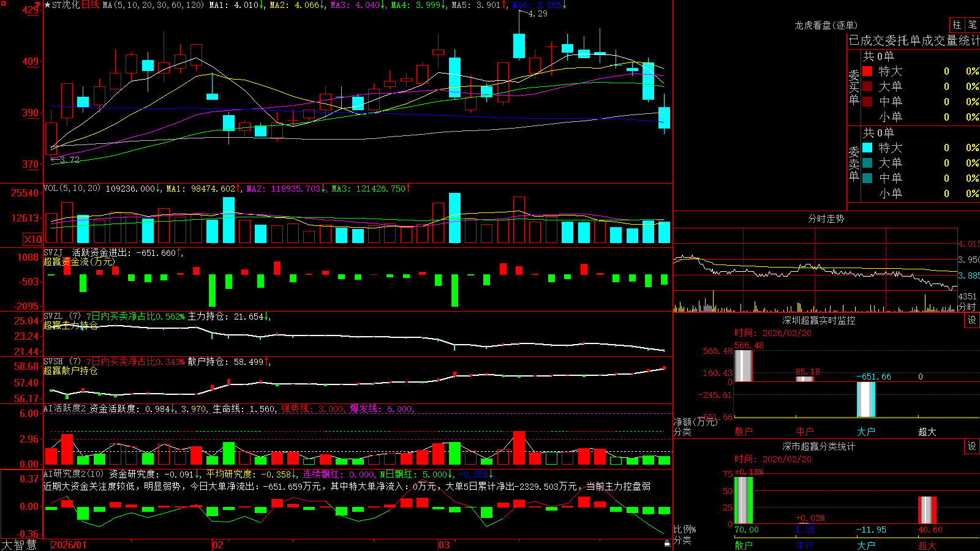Click the 分时走势 panel title
Screen dimensions: 980x551
(x=826, y=219)
